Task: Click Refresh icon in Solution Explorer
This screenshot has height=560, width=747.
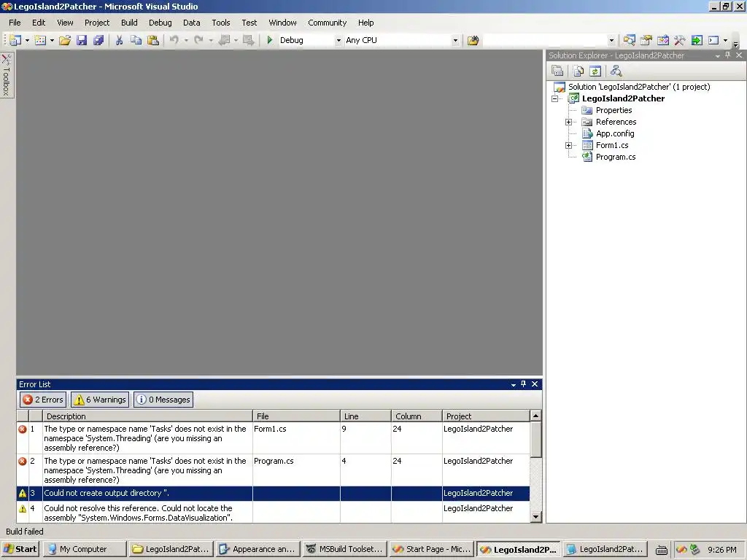Action: (x=595, y=71)
